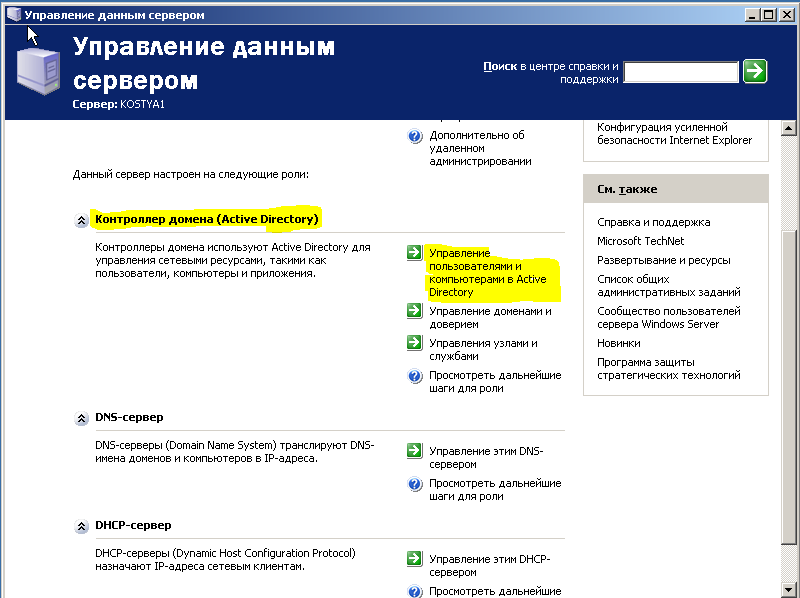
Task: Open Управление пользователями и компьютерами в Active Directory
Action: pos(488,272)
